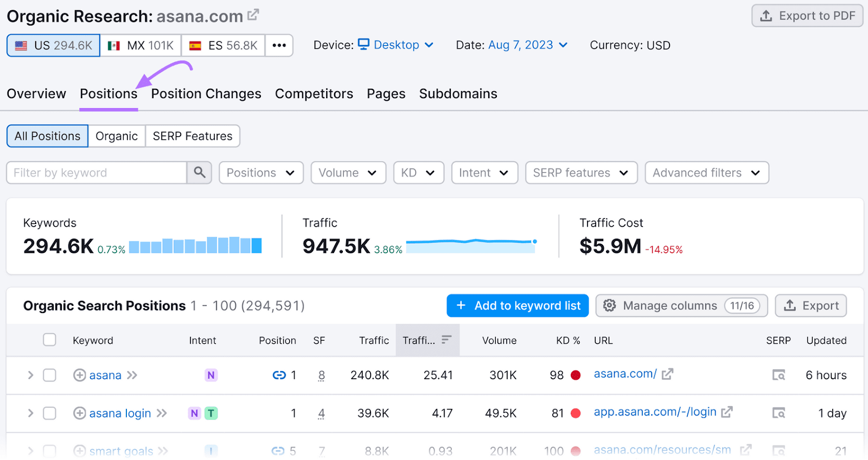Select the All Positions view

47,136
